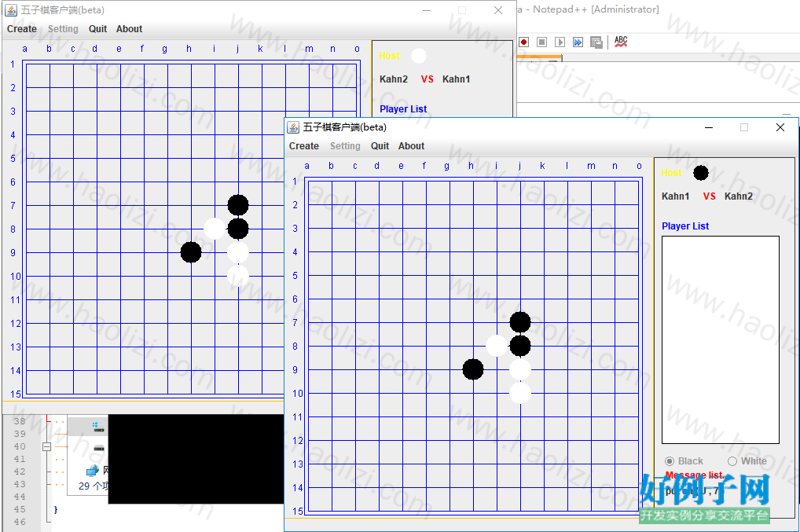Screen dimensions: 800x532
Task: Click line number 38 in Notepad++ margin
Action: [x=20, y=421]
